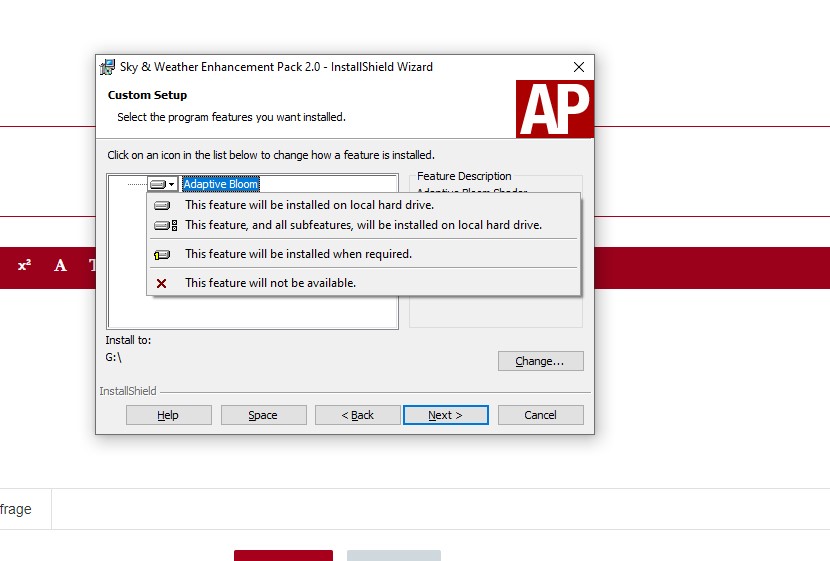This screenshot has height=561, width=830.
Task: Choose 'This feature will not be available'
Action: point(363,283)
